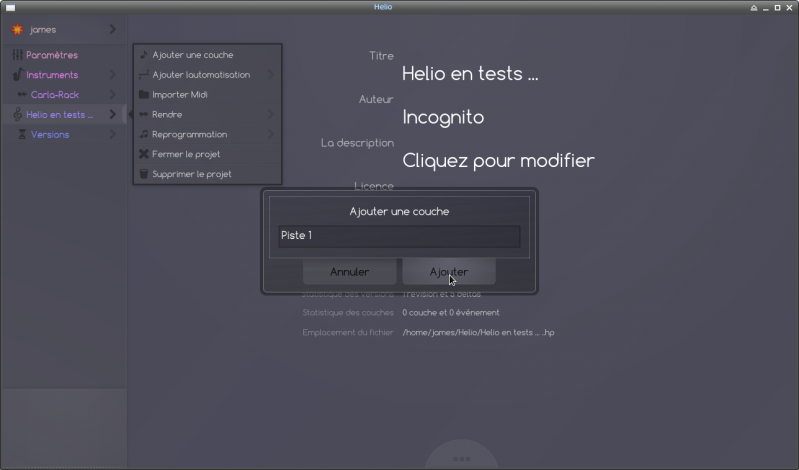Select the Reprogrammation menu entry
799x470 pixels.
click(207, 134)
